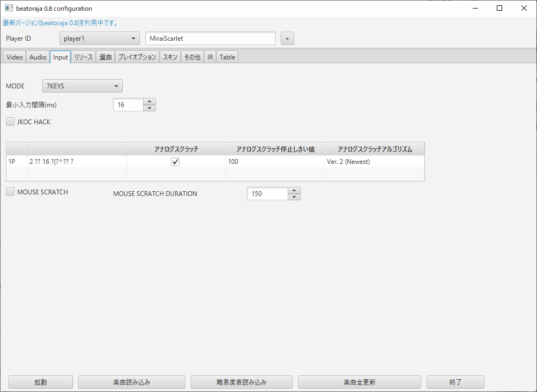The width and height of the screenshot is (537, 392).
Task: Click the player name field MiraiScarlet
Action: tap(210, 39)
